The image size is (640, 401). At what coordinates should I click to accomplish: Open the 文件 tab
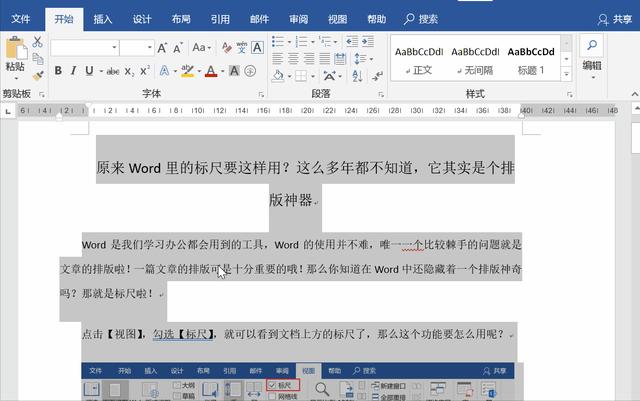tap(21, 19)
